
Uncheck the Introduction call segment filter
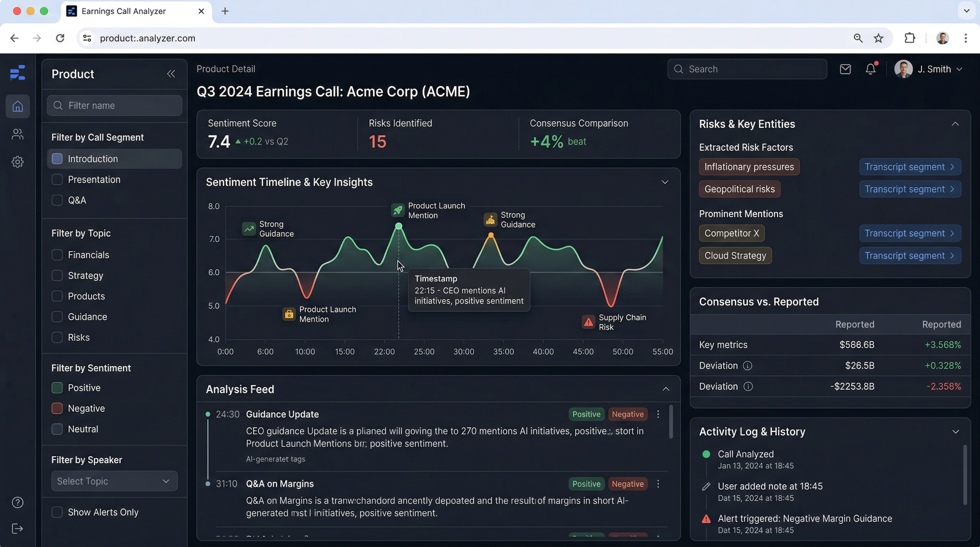click(57, 158)
